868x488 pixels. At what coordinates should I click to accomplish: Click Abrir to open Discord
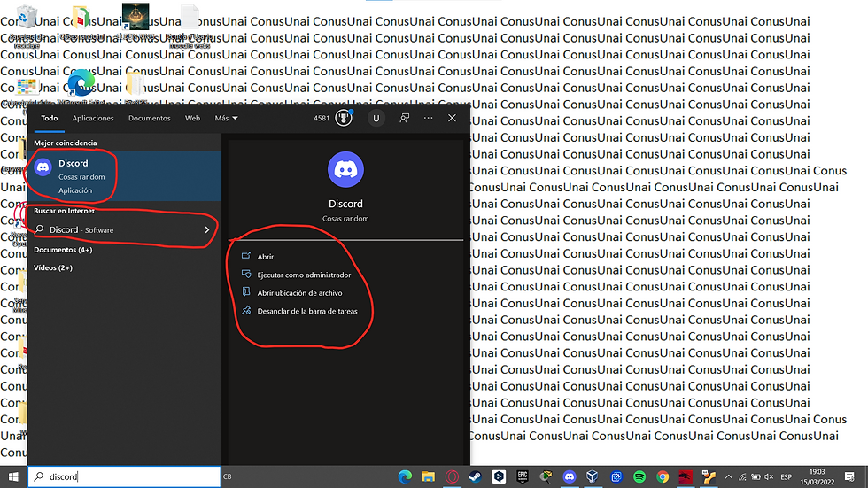265,257
